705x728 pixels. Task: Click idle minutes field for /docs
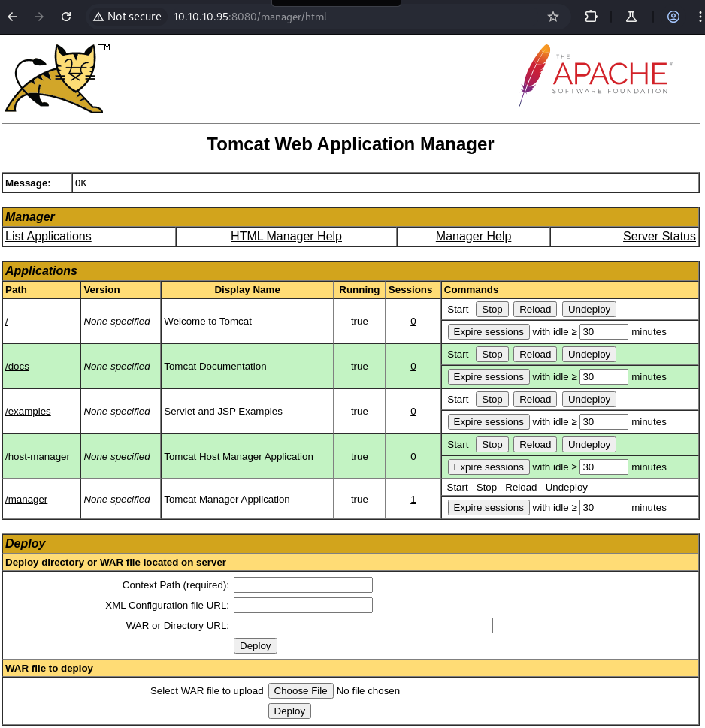604,376
